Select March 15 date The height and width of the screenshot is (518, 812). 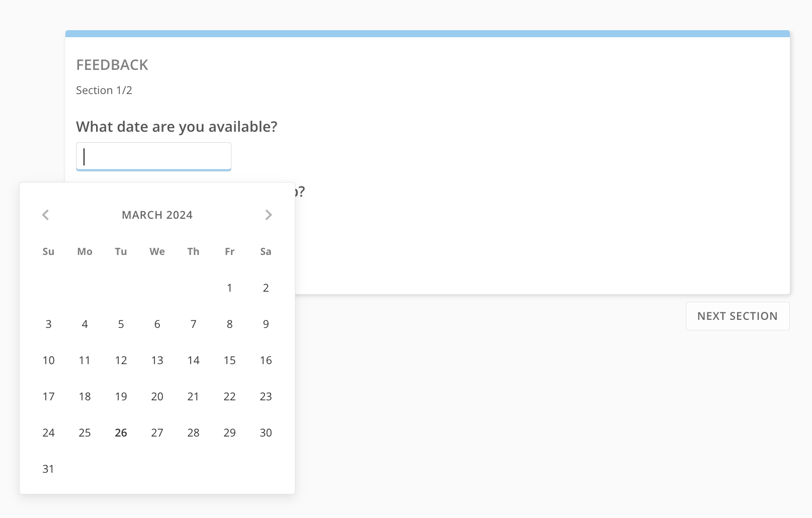[x=229, y=360]
